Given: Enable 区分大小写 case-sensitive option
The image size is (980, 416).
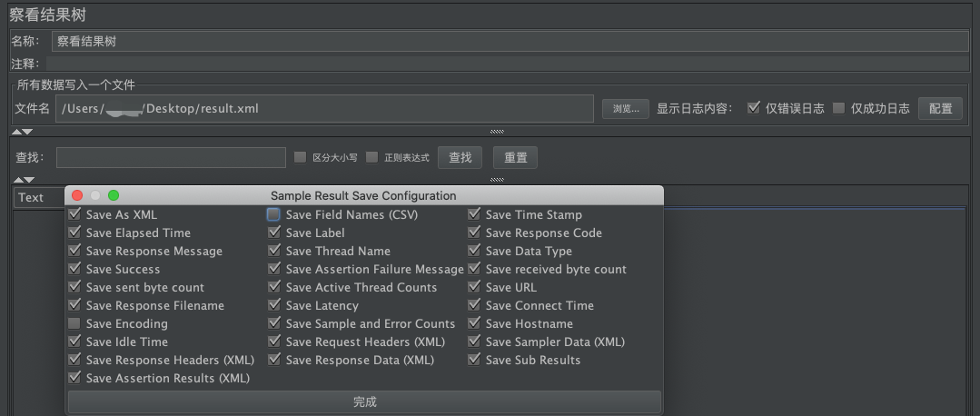Looking at the screenshot, I should click(300, 157).
